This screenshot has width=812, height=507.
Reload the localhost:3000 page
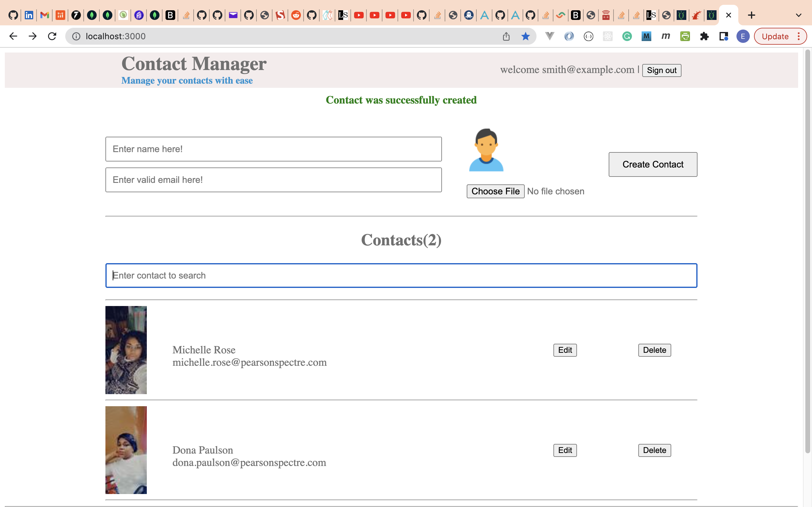(52, 36)
